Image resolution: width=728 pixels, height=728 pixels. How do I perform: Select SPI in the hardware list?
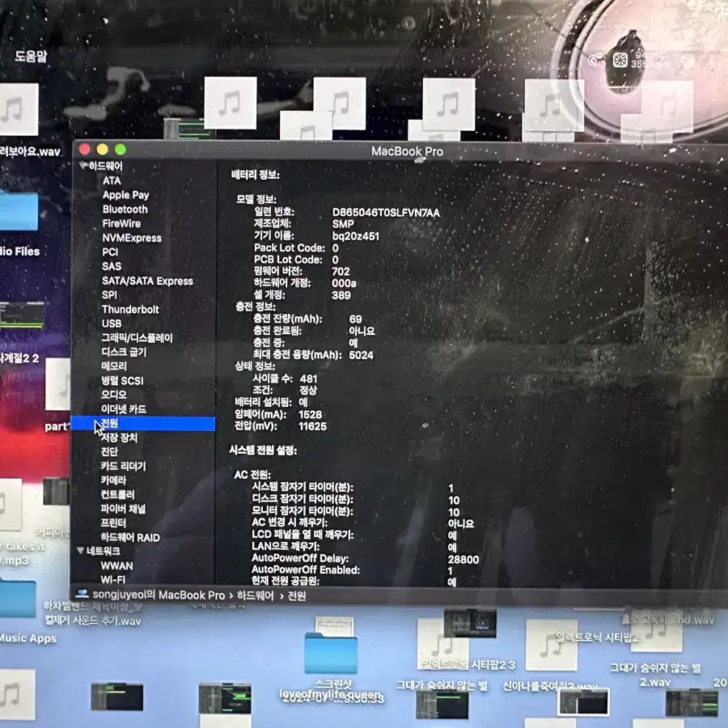(x=109, y=294)
